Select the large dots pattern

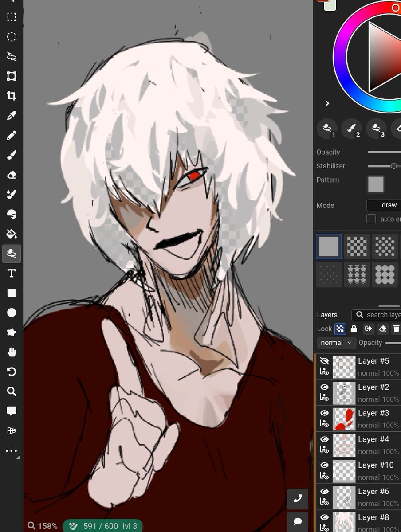click(x=385, y=246)
